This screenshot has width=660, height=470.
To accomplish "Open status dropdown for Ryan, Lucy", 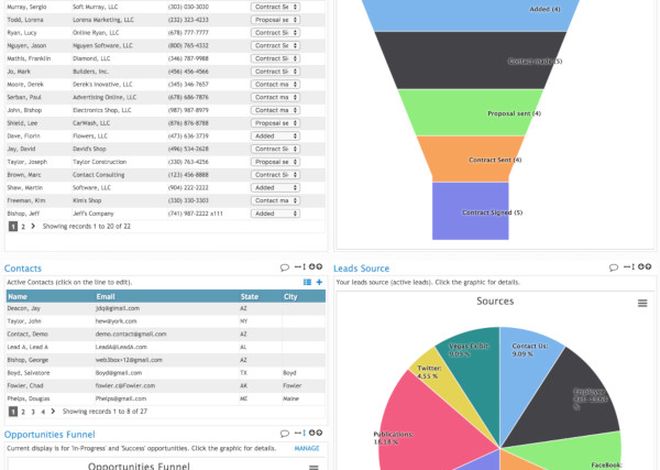I will pos(275,33).
